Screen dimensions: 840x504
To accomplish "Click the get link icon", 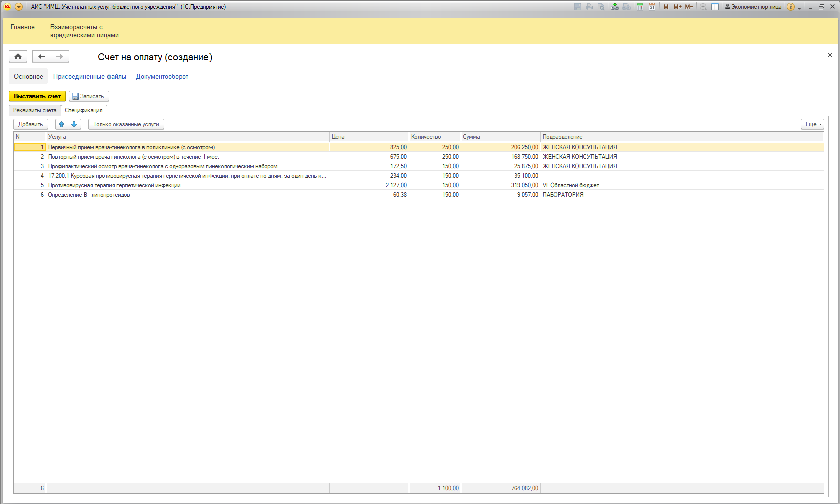I will 614,7.
